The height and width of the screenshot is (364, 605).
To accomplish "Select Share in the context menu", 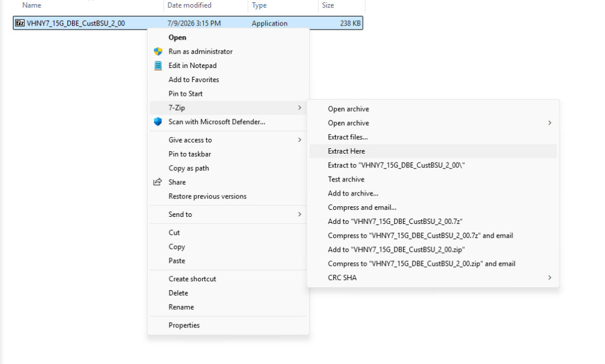I will click(x=229, y=182).
